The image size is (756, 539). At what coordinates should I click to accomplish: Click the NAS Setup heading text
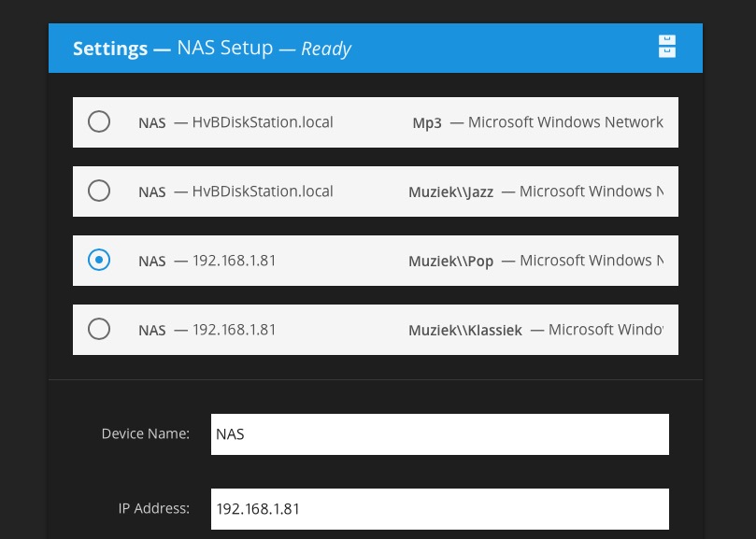click(x=224, y=48)
